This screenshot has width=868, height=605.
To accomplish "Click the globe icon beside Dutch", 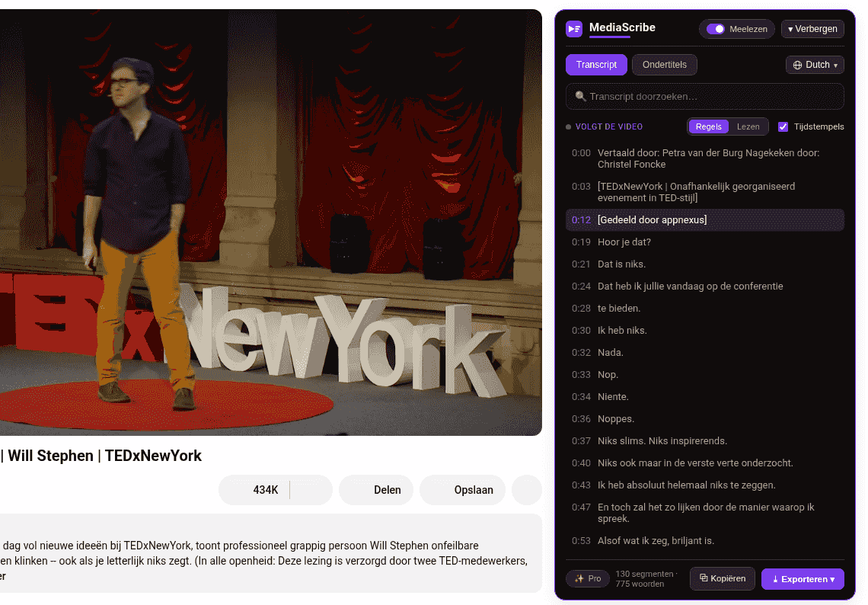I will (797, 65).
